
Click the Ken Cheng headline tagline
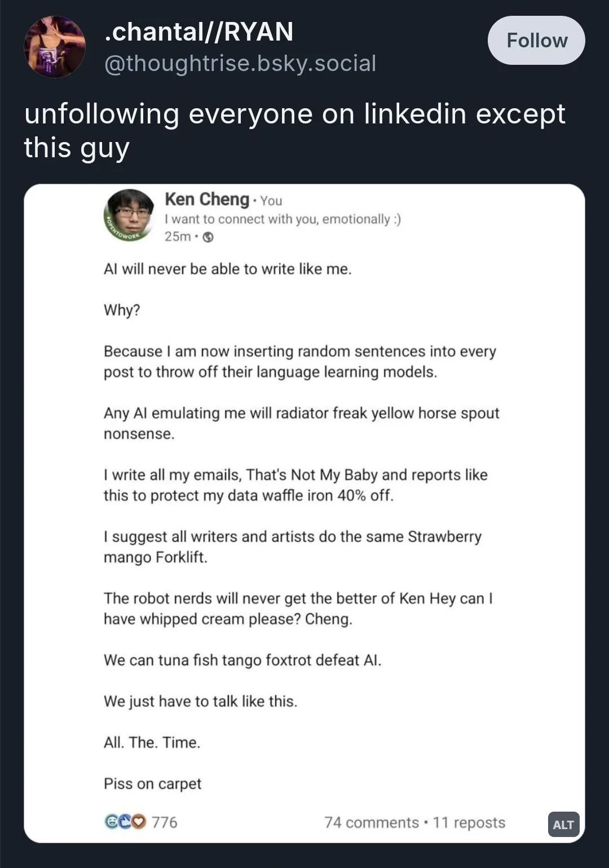(x=282, y=219)
